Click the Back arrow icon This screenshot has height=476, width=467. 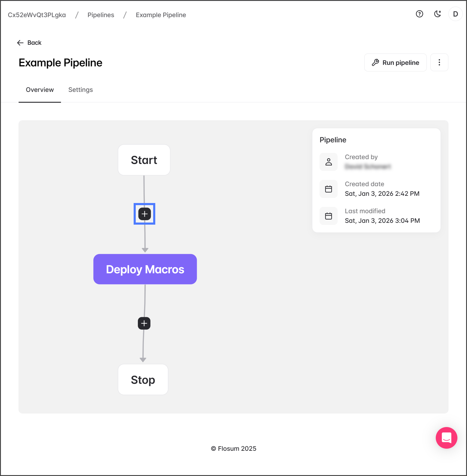click(20, 43)
